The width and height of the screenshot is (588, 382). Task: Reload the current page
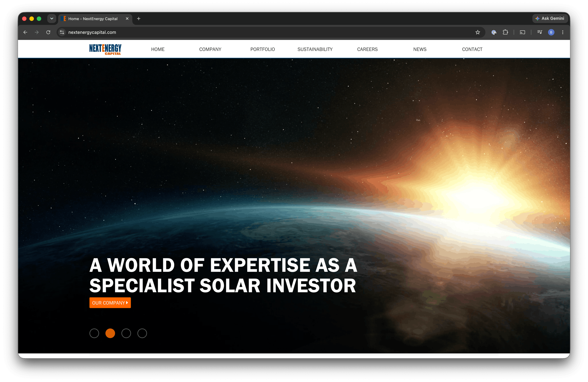(x=48, y=32)
